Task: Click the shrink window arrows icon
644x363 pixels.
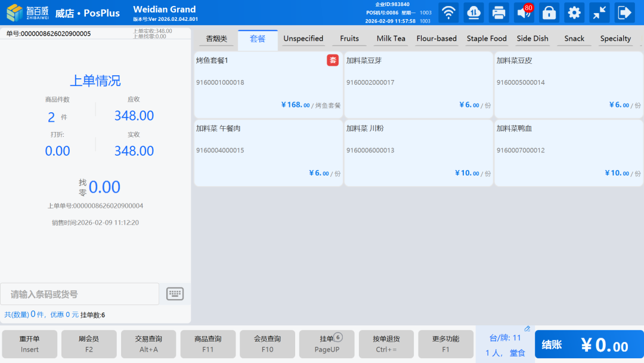Action: 599,13
